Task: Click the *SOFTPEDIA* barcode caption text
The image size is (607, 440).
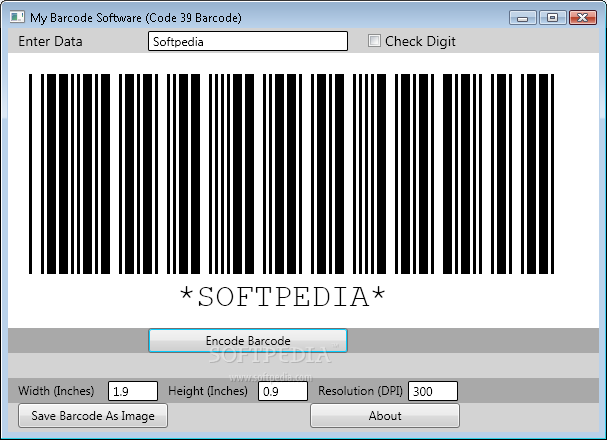Action: 283,297
